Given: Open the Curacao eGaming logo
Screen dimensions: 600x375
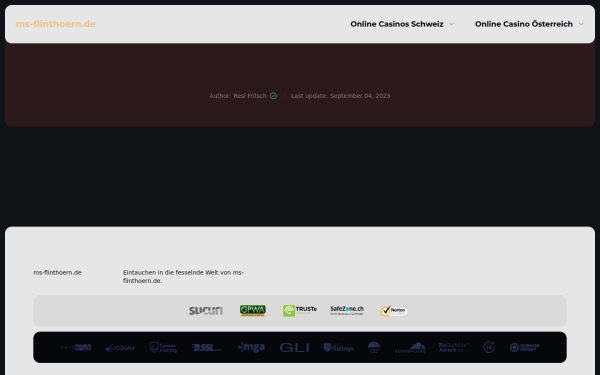Looking at the screenshot, I should click(x=163, y=347).
